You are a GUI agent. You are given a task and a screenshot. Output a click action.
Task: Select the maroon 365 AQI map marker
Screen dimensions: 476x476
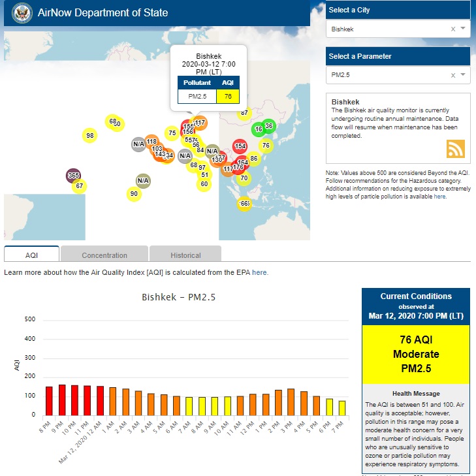pos(73,176)
